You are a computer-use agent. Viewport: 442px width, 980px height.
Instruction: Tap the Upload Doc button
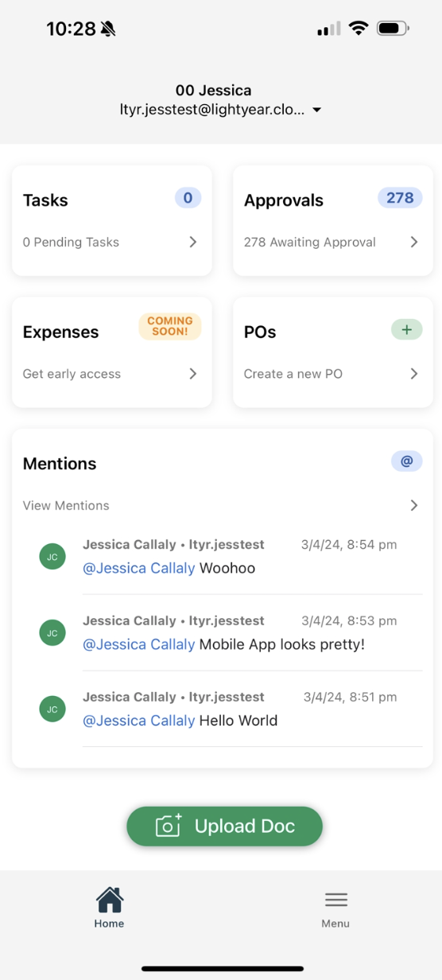(x=225, y=826)
